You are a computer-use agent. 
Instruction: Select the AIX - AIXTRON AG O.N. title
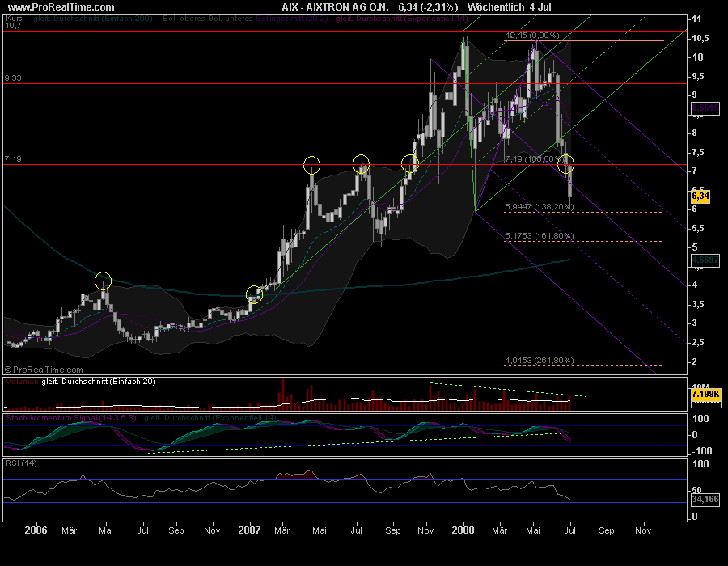point(335,7)
